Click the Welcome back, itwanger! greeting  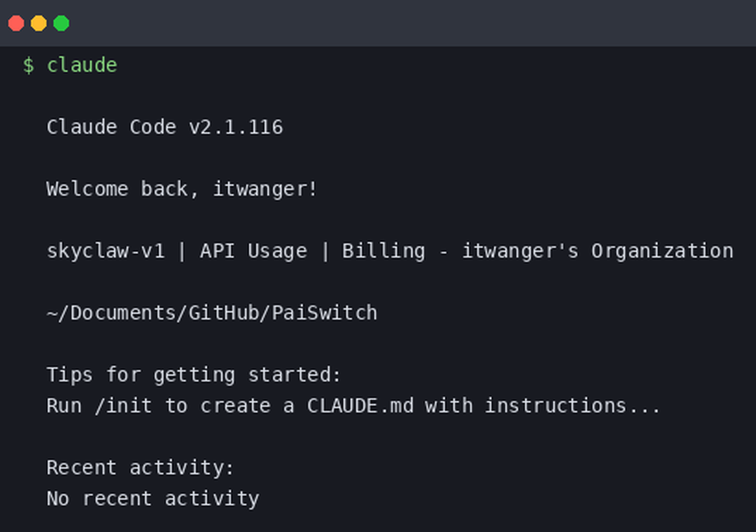182,189
